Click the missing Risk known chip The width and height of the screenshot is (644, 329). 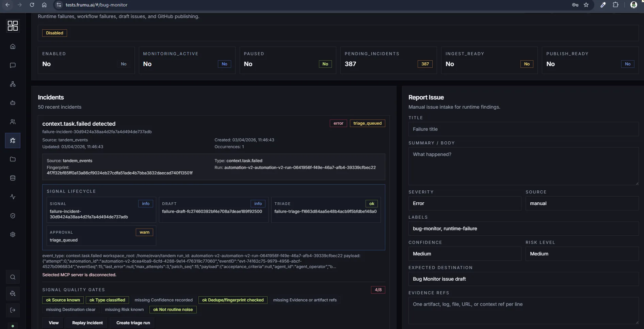(124, 310)
